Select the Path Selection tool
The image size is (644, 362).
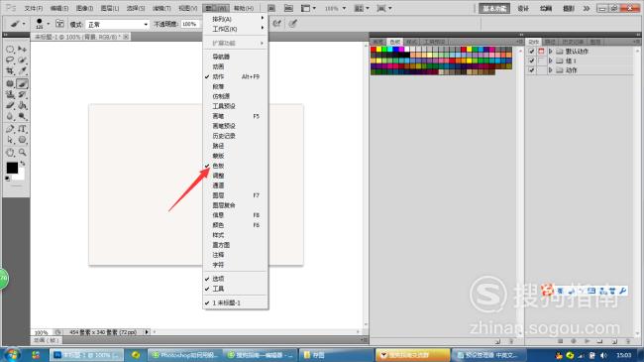[10, 140]
